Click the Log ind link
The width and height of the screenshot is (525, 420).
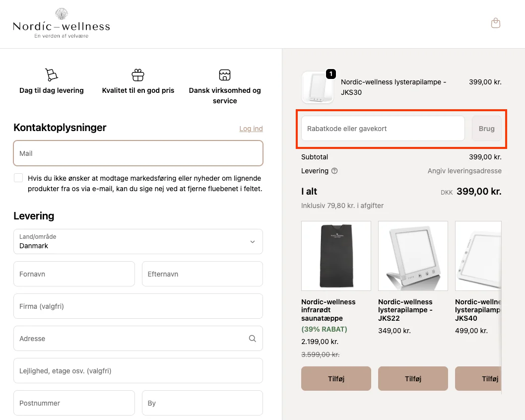(x=251, y=129)
